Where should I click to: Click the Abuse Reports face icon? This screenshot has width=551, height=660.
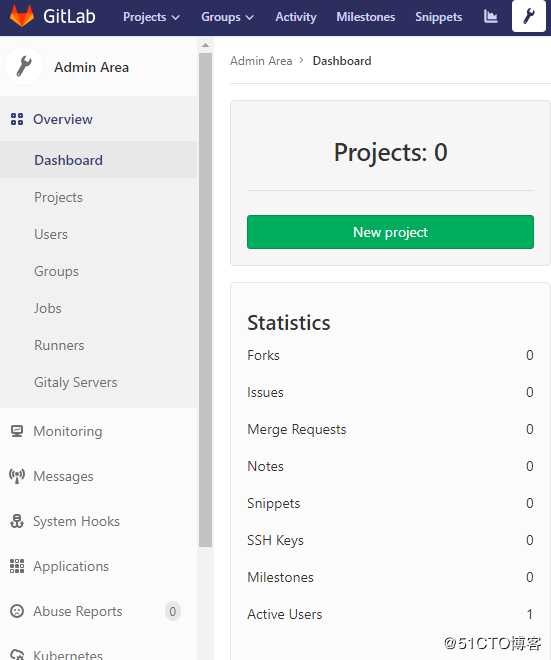pyautogui.click(x=17, y=611)
